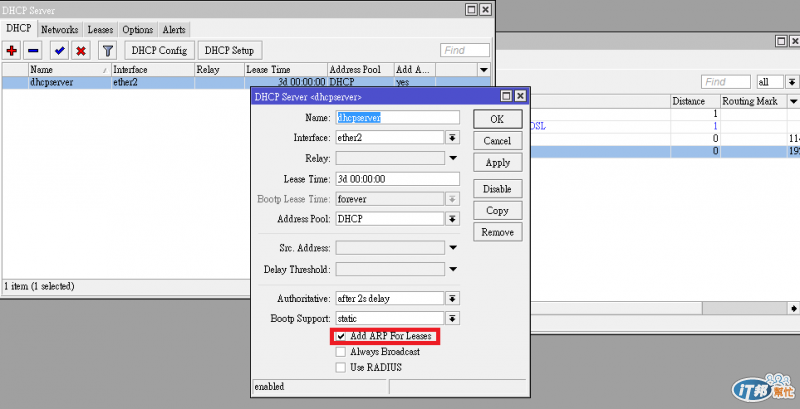Image resolution: width=800 pixels, height=409 pixels.
Task: Sort the list by Name column
Action: 69,69
